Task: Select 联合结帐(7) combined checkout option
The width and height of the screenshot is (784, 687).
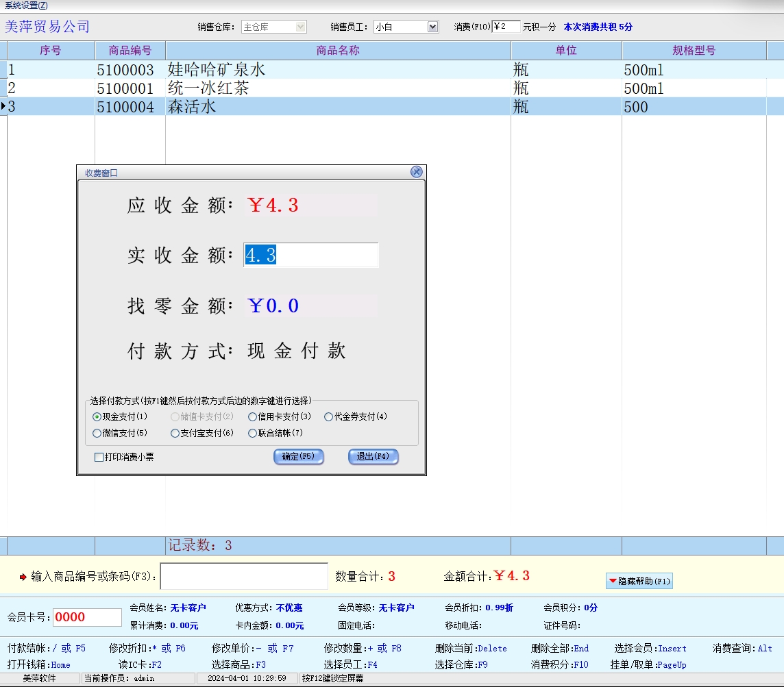Action: tap(253, 433)
